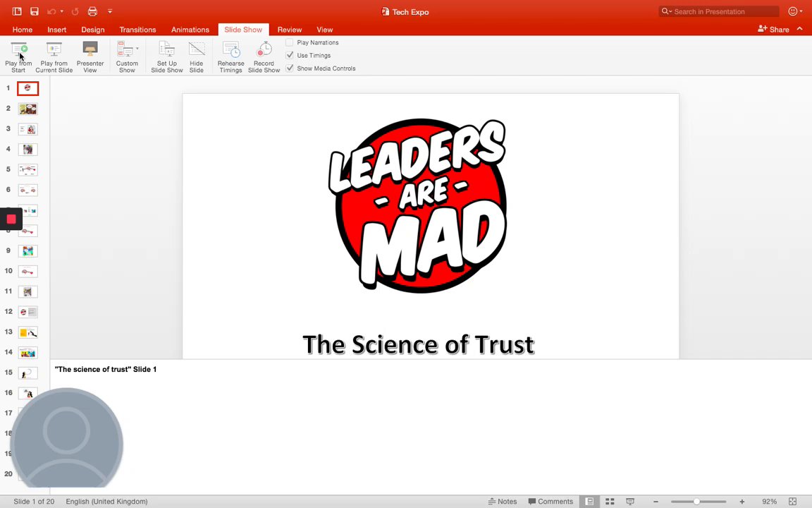Click the Undo icon
This screenshot has width=812, height=508.
click(51, 11)
